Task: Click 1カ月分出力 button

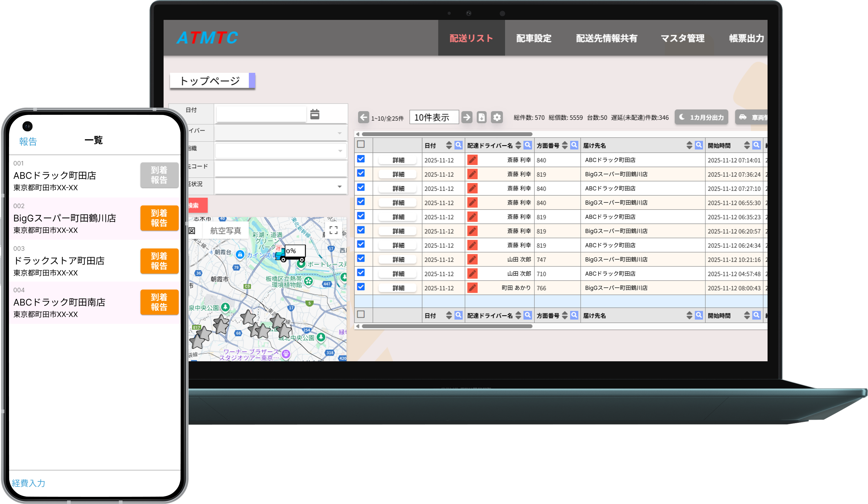Action: click(701, 117)
